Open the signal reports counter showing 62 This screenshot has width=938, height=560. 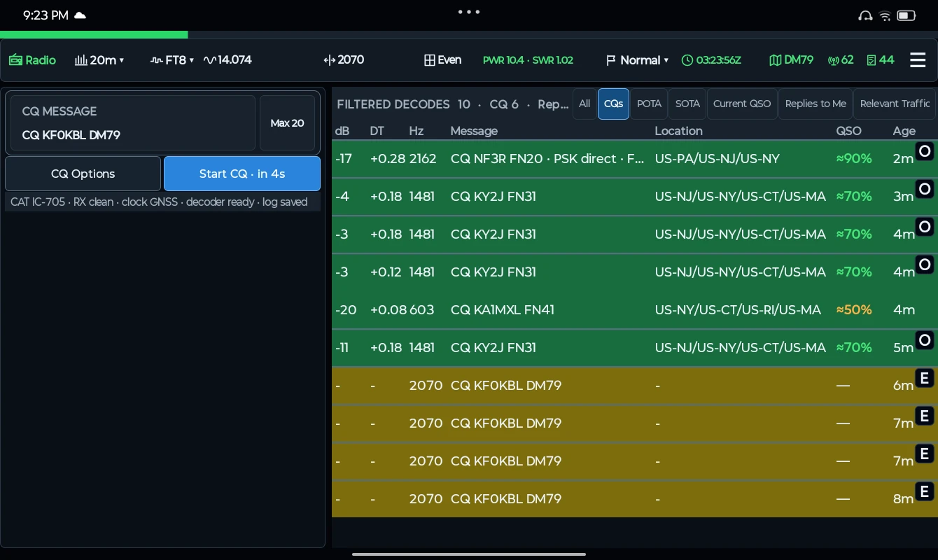tap(840, 60)
